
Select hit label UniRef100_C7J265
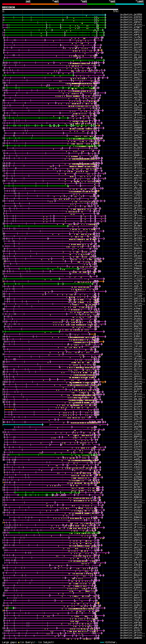pyautogui.click(x=131, y=296)
